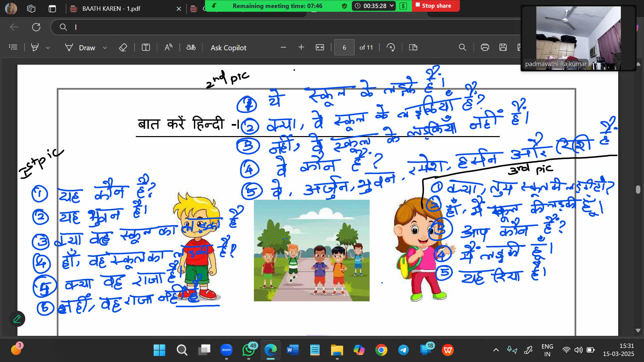Expand the Draw pen options arrow

(x=105, y=48)
